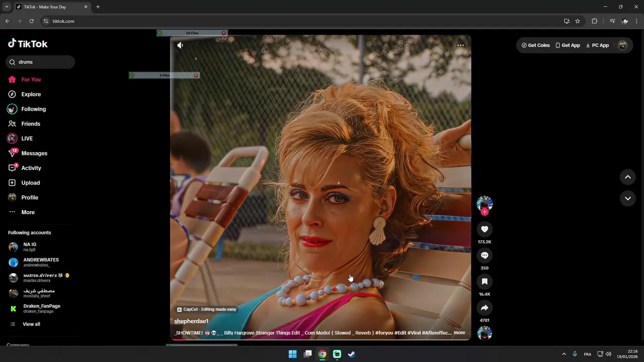
Task: Follow the creator with the red plus badge
Action: point(485,212)
